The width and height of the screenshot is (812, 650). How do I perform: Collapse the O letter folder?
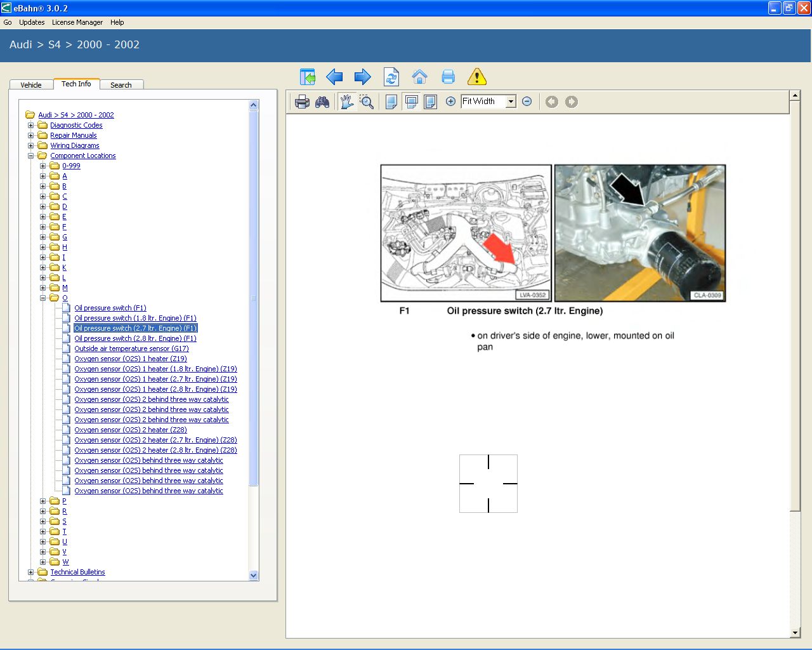(43, 298)
